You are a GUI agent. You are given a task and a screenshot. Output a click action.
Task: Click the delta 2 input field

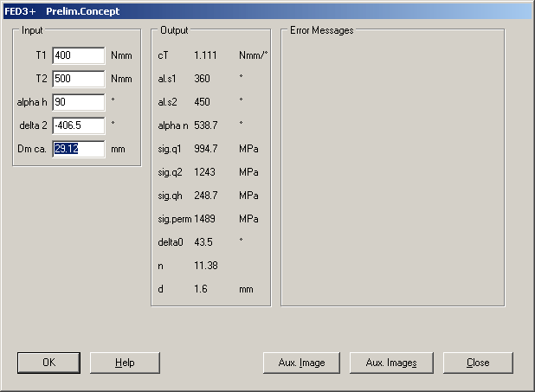(x=78, y=125)
